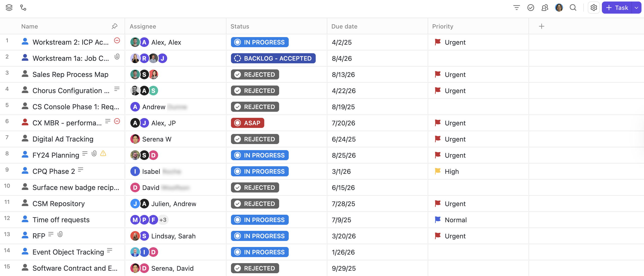Click Serena W's avatar on Digital Ad Tracking
Image resolution: width=644 pixels, height=276 pixels.
135,139
